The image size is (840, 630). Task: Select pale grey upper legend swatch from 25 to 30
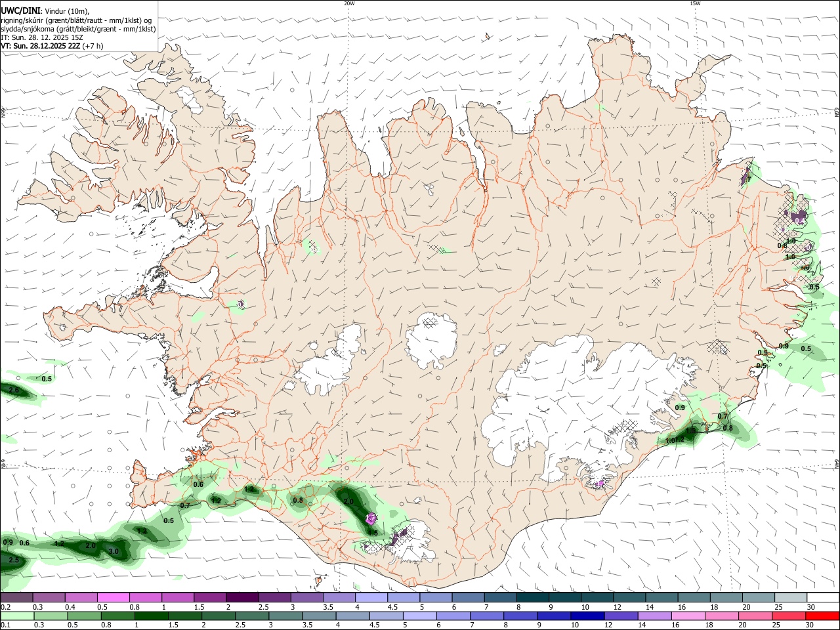(791, 597)
